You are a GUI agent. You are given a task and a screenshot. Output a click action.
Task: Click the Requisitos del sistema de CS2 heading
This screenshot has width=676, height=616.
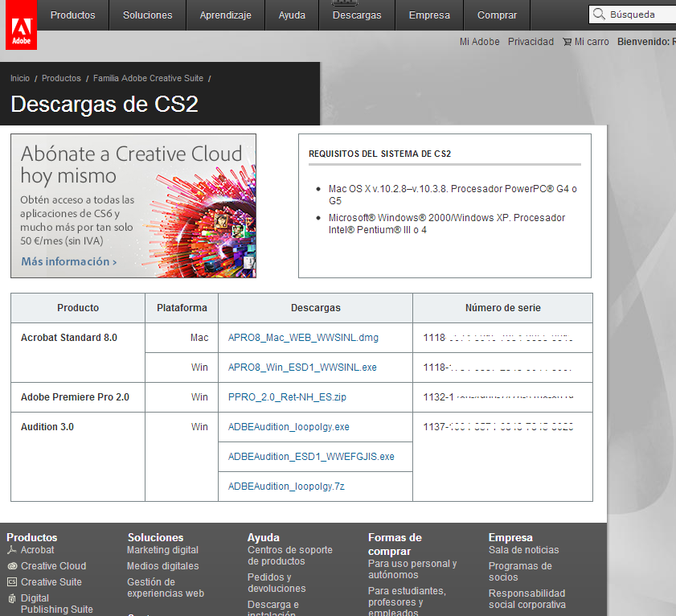[x=380, y=154]
